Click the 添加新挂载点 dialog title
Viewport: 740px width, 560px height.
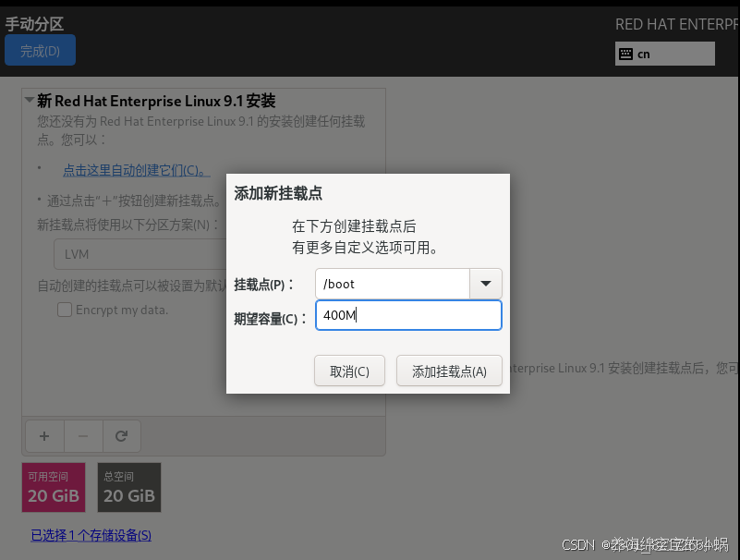[x=278, y=193]
